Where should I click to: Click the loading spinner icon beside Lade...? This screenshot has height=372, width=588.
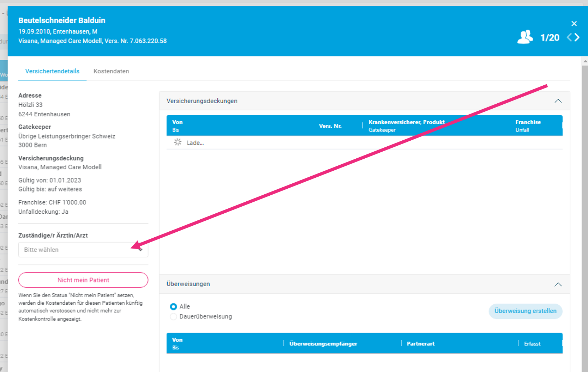point(178,142)
